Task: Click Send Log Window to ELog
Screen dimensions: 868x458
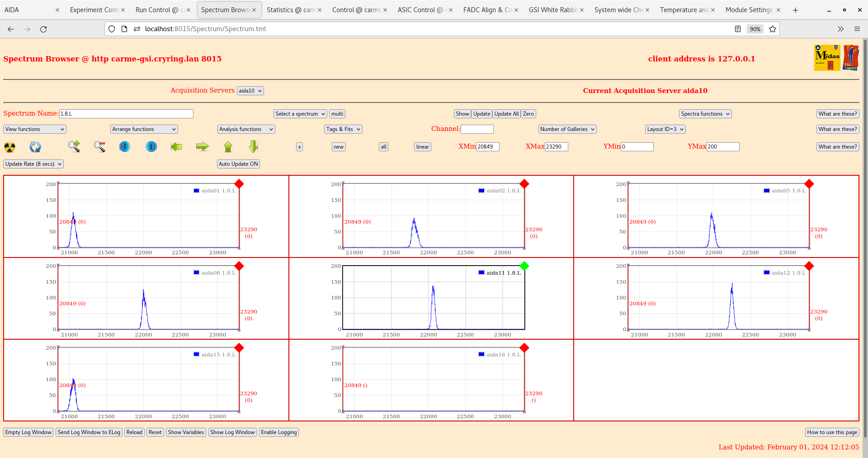Action: 89,432
